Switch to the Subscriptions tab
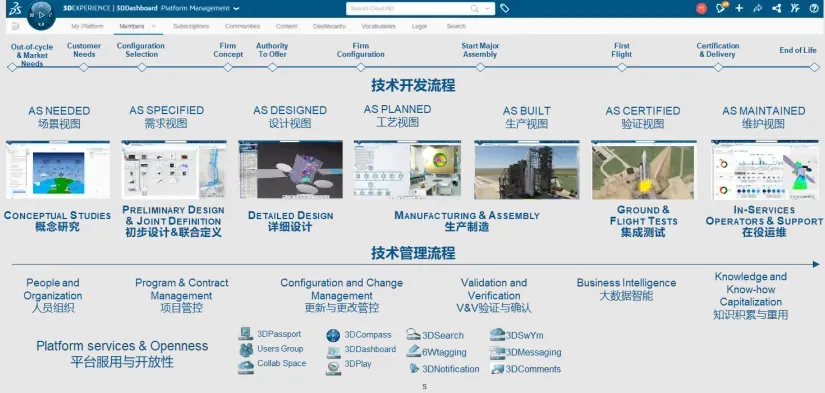The height and width of the screenshot is (393, 825). click(x=191, y=26)
